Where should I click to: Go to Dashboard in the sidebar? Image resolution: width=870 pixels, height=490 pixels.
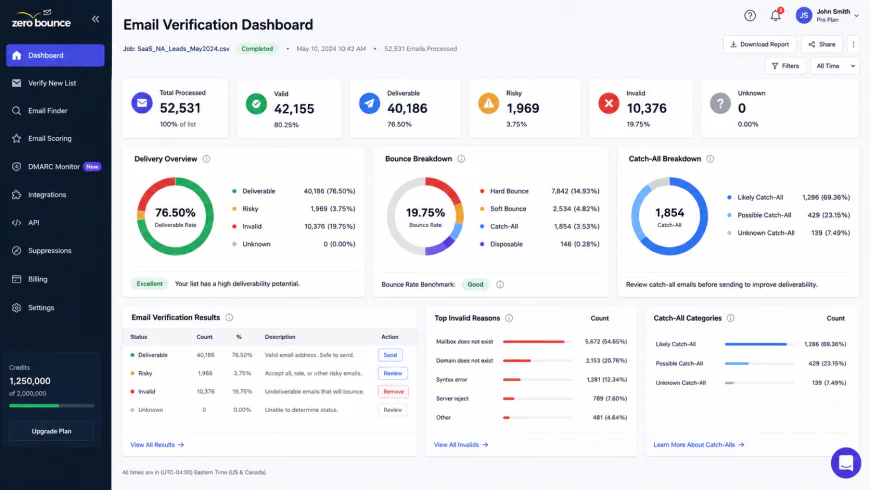click(55, 55)
